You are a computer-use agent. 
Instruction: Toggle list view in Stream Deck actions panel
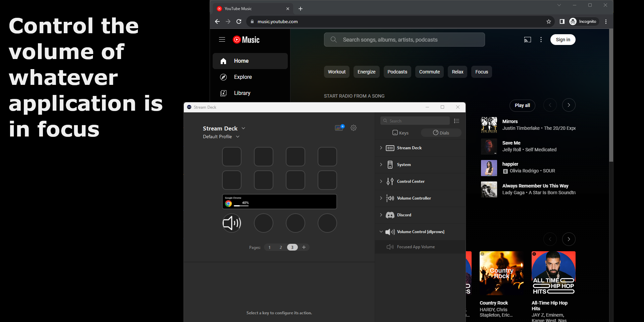[457, 121]
